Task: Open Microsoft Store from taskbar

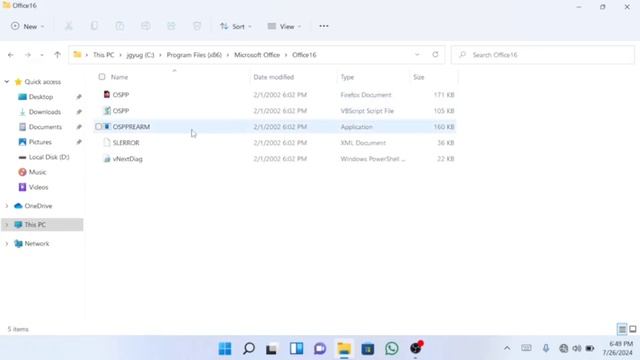Action: click(x=368, y=349)
